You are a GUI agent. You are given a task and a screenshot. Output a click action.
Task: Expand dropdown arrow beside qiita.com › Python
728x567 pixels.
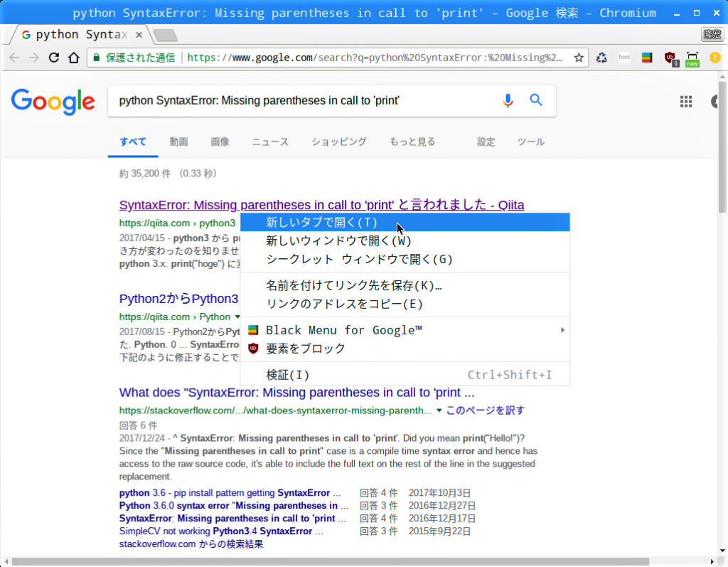pyautogui.click(x=237, y=317)
